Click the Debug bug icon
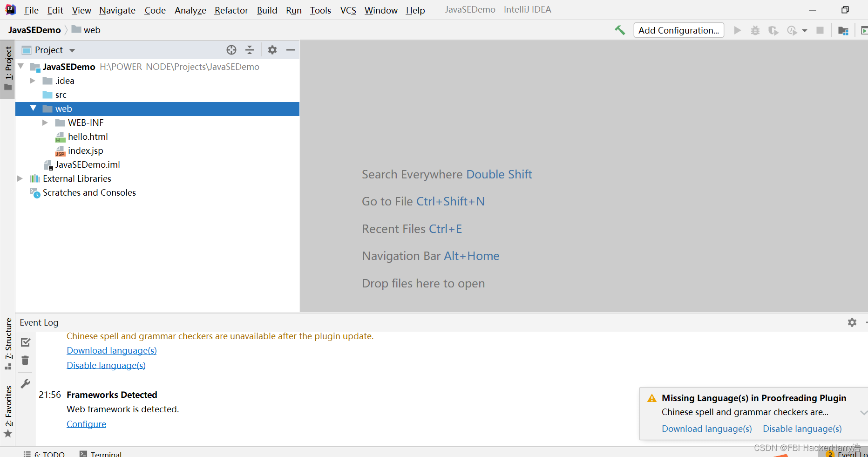 (x=755, y=30)
